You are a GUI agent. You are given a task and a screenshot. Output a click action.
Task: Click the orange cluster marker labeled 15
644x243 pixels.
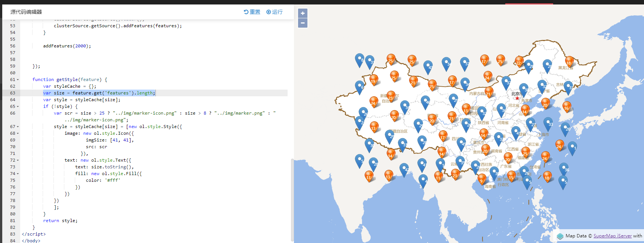[x=512, y=177]
